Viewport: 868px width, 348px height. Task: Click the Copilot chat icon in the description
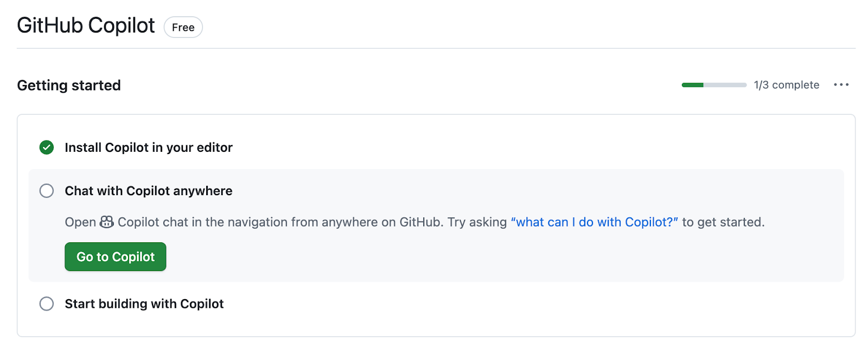tap(107, 222)
